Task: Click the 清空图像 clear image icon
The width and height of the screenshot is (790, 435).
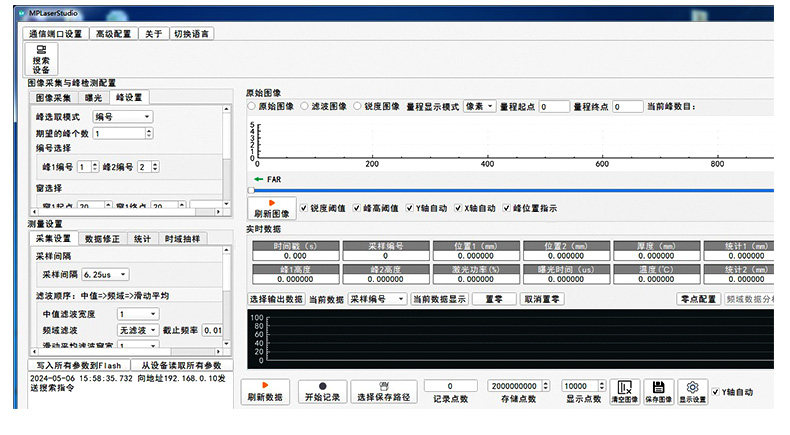Action: pyautogui.click(x=624, y=392)
